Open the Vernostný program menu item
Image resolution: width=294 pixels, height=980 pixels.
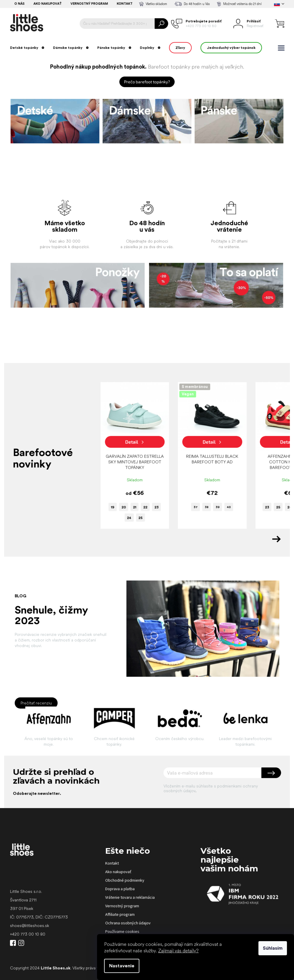point(89,4)
